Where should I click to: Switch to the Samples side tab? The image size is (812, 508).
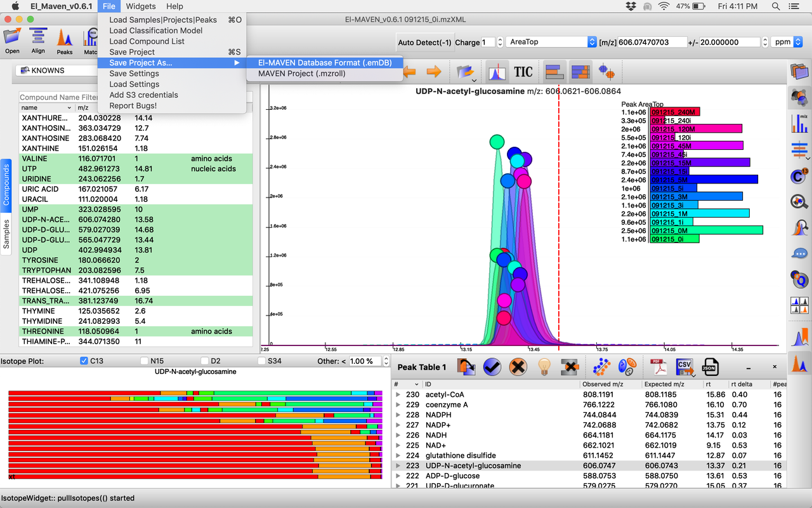click(x=6, y=234)
